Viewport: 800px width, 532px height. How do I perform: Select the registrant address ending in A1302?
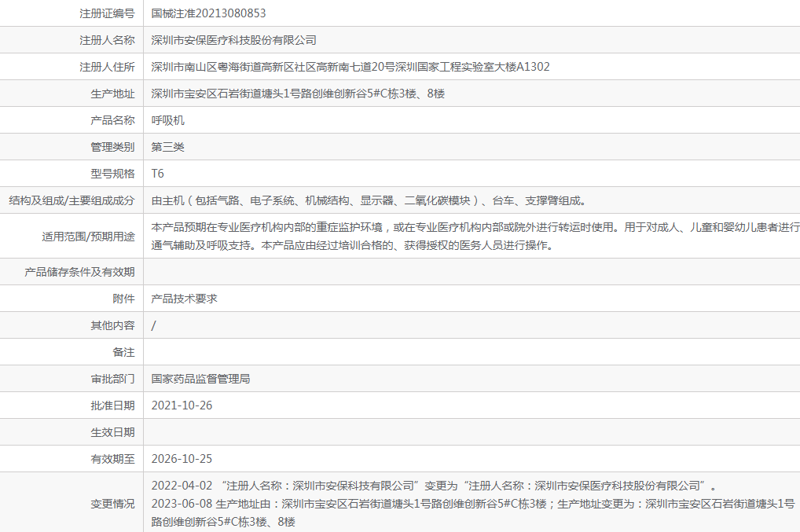coord(350,67)
